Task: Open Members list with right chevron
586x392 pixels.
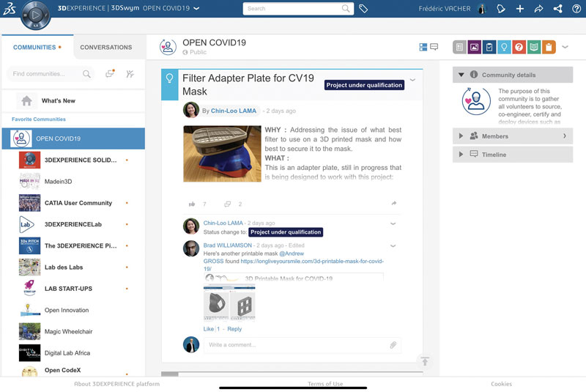Action: pos(565,136)
